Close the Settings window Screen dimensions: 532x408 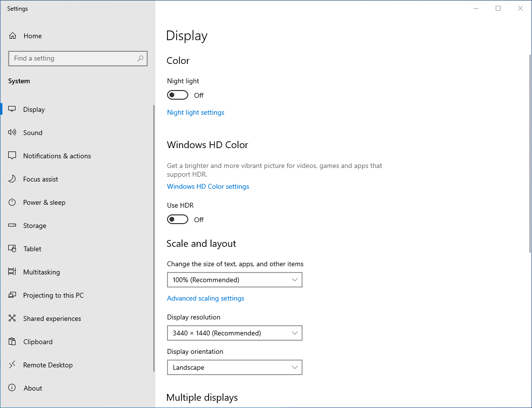(520, 8)
